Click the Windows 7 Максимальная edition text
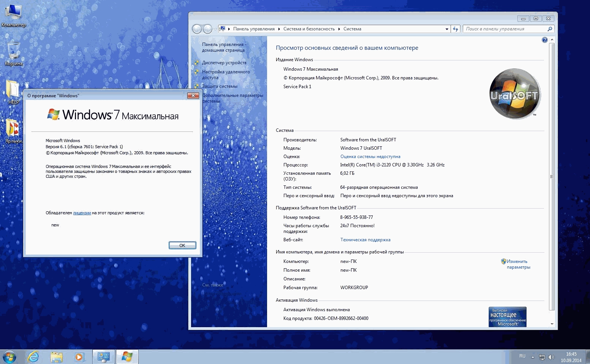This screenshot has height=364, width=590. click(x=310, y=69)
